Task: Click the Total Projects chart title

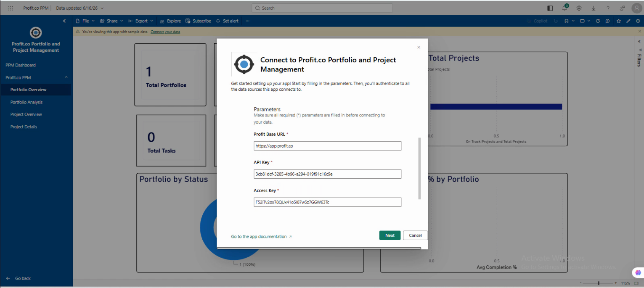Action: [454, 58]
